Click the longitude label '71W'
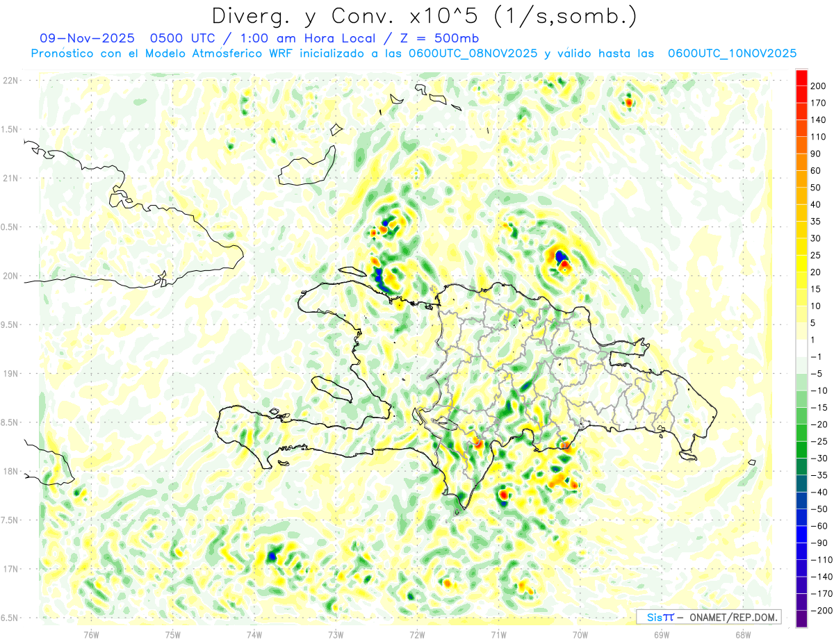Image resolution: width=834 pixels, height=644 pixels. [x=498, y=634]
